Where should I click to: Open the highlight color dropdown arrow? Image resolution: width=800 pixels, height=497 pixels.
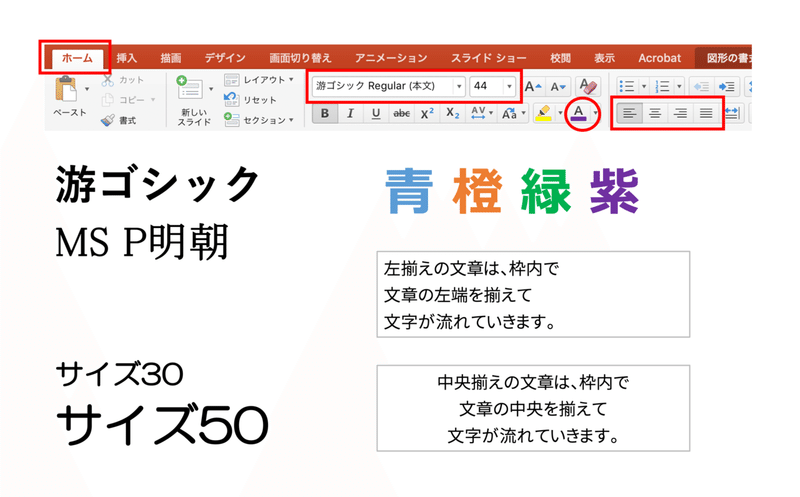pyautogui.click(x=560, y=113)
